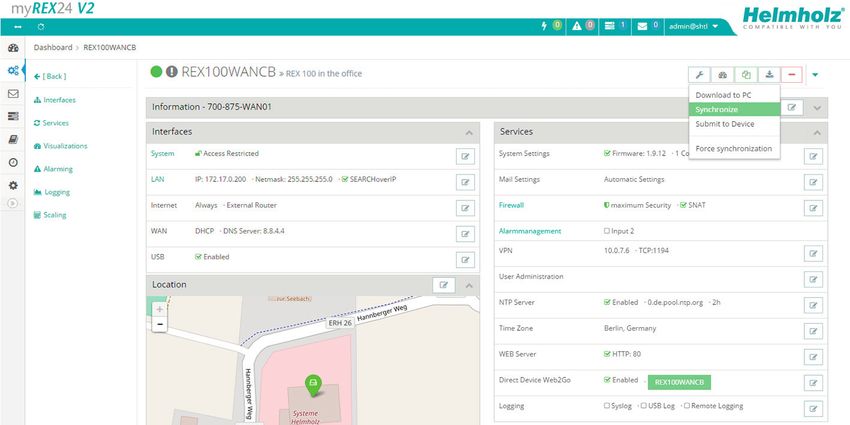Image resolution: width=850 pixels, height=425 pixels.
Task: Edit the Location panel
Action: (444, 285)
